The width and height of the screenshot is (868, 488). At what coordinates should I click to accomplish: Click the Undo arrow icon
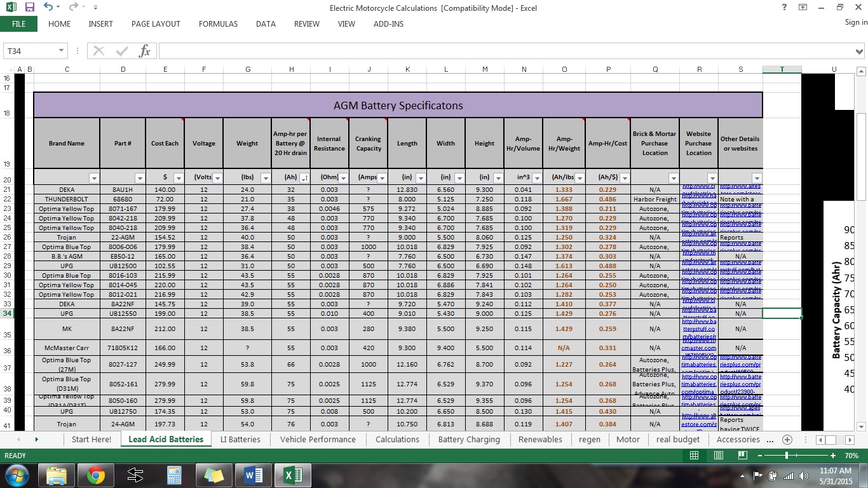48,8
